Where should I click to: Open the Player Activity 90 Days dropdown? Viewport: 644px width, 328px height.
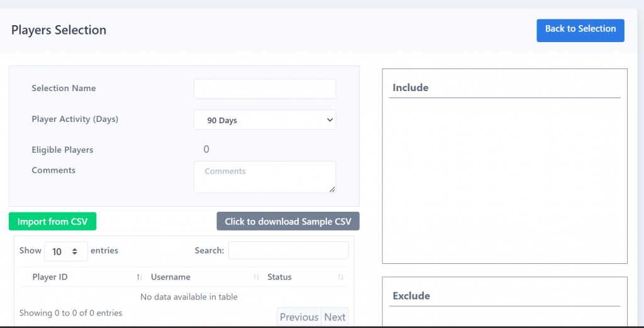click(x=265, y=120)
